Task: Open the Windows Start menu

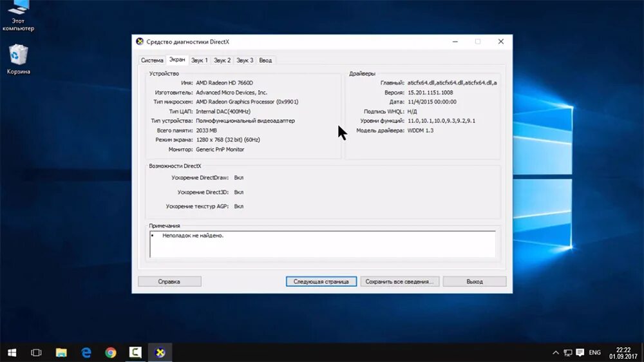Action: tap(12, 352)
